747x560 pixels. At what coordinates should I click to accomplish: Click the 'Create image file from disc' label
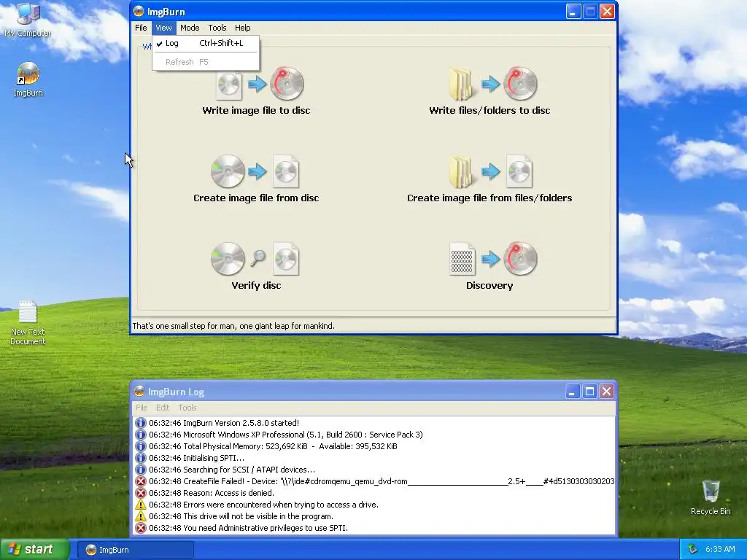[256, 198]
